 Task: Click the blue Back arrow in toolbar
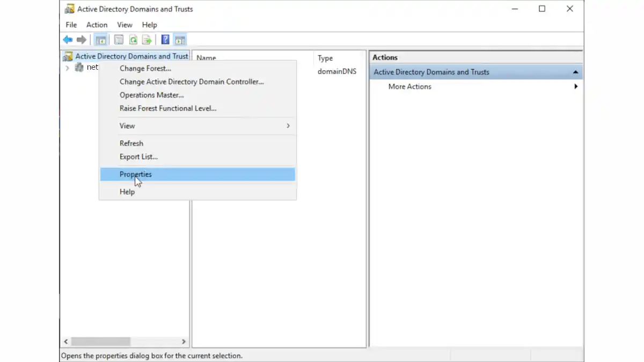(x=68, y=40)
